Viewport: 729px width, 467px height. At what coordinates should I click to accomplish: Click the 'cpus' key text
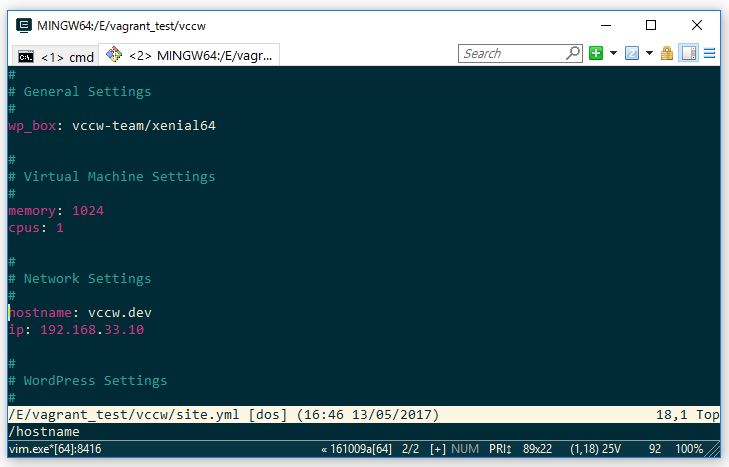tap(24, 228)
